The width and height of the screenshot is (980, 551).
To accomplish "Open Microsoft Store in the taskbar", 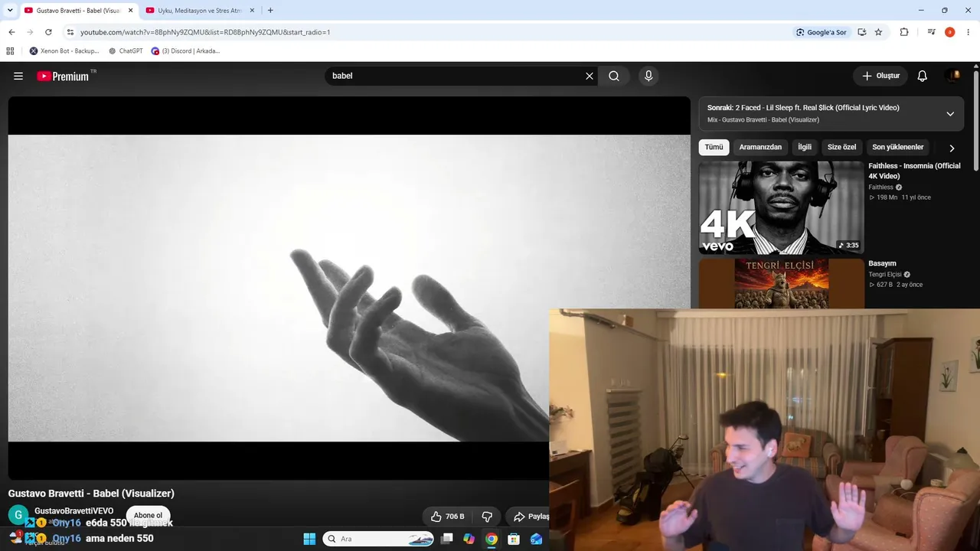I will tap(514, 539).
